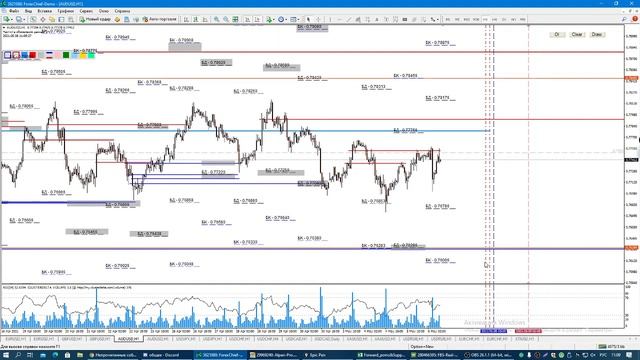This screenshot has height=360, width=640.
Task: Click the Новый ордер button
Action: tap(96, 19)
